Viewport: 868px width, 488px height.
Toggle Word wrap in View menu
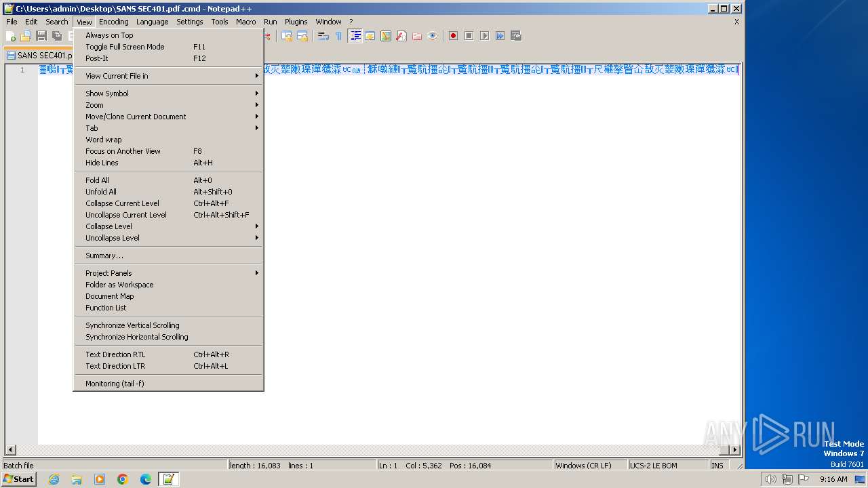[168, 140]
